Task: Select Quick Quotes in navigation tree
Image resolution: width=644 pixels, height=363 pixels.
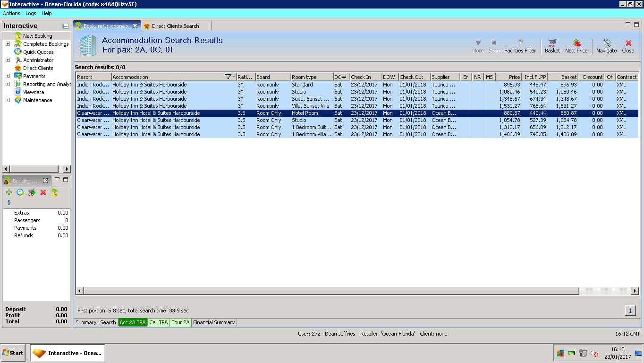Action: pos(38,52)
